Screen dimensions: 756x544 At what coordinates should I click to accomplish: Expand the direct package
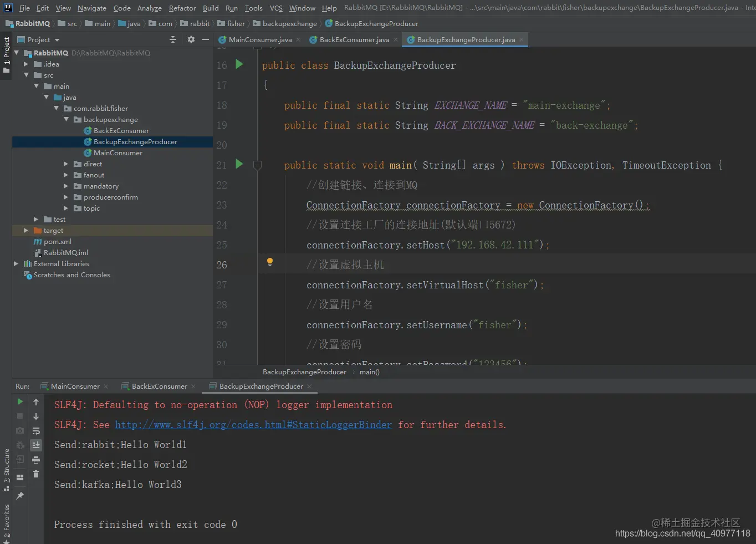click(66, 164)
